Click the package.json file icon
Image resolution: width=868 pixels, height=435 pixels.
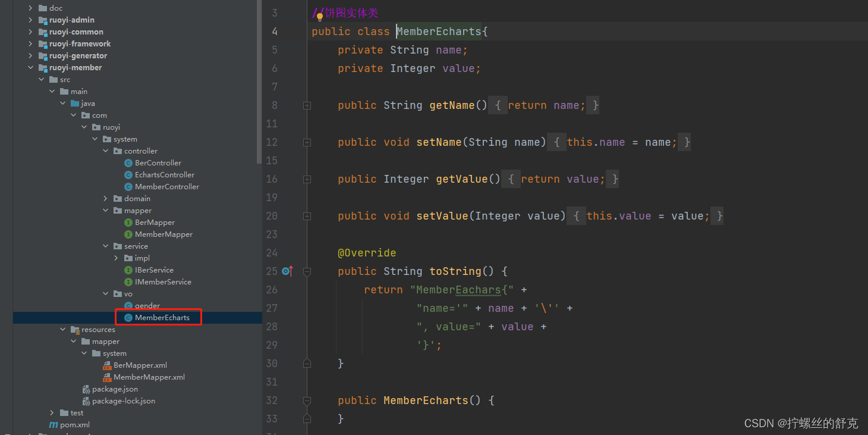(x=86, y=389)
